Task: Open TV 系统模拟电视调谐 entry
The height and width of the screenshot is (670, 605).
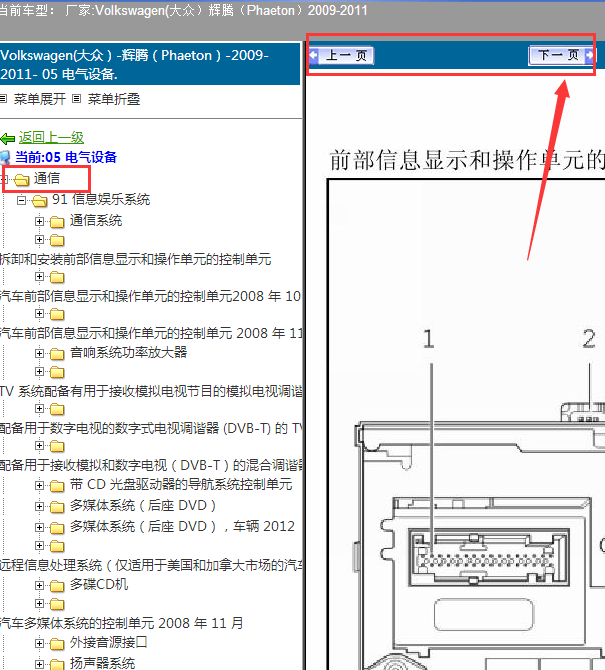Action: [151, 391]
